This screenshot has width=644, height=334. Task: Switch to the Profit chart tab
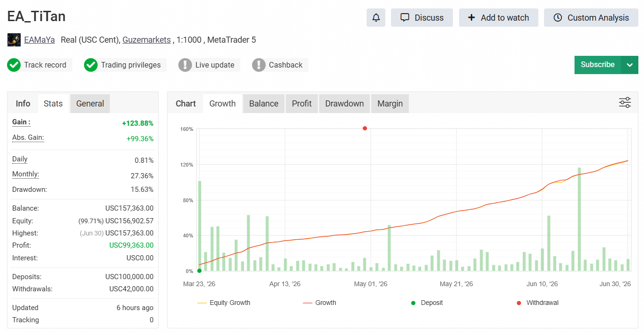tap(302, 104)
